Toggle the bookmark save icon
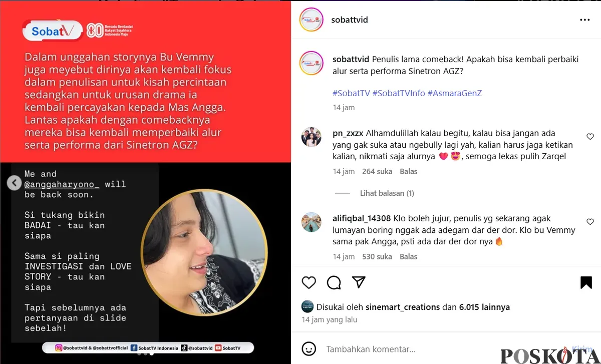Image resolution: width=601 pixels, height=364 pixels. 586,282
